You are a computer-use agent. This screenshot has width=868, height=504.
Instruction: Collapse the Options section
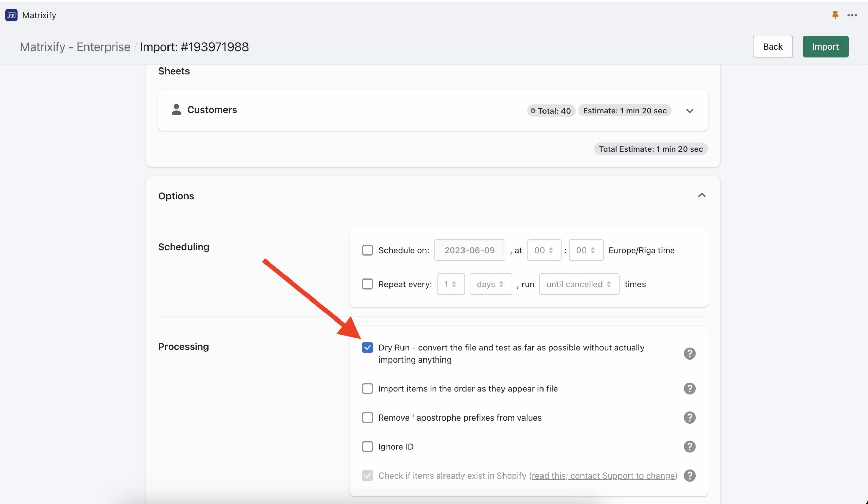pyautogui.click(x=701, y=195)
